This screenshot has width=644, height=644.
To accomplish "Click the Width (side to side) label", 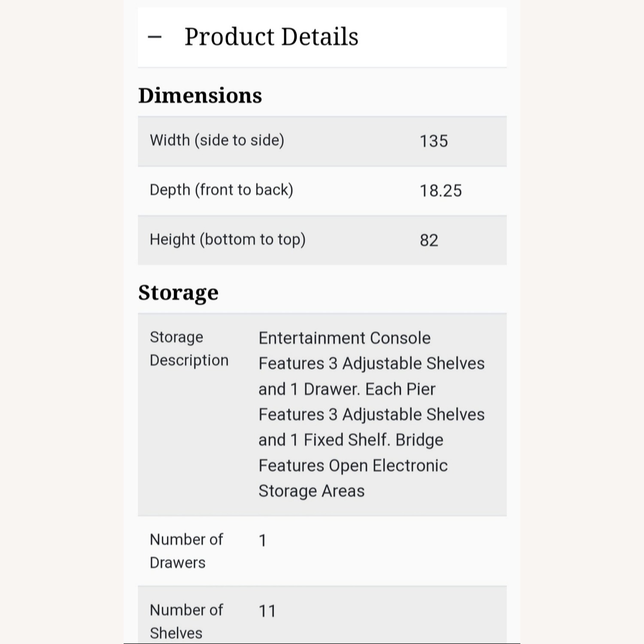I will click(x=217, y=140).
